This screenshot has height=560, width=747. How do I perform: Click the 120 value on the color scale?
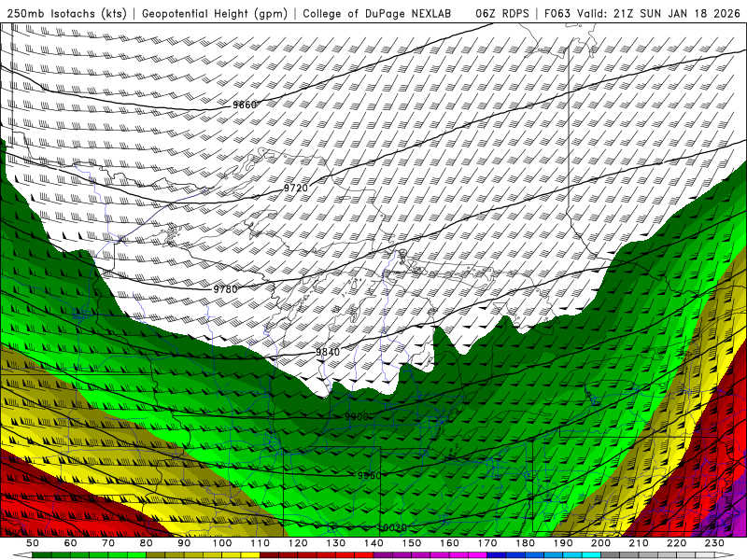[x=298, y=543]
